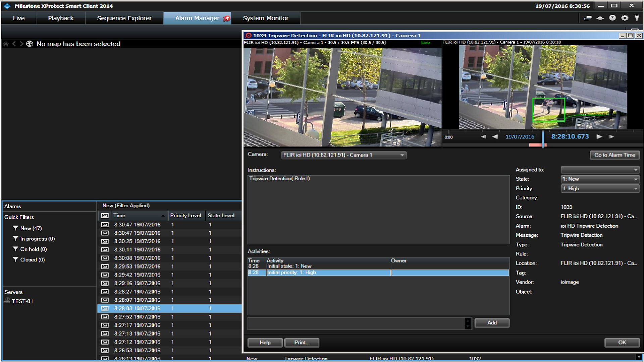Screen dimensions: 644x362
Task: Click comment field up stepper arrow
Action: click(468, 320)
